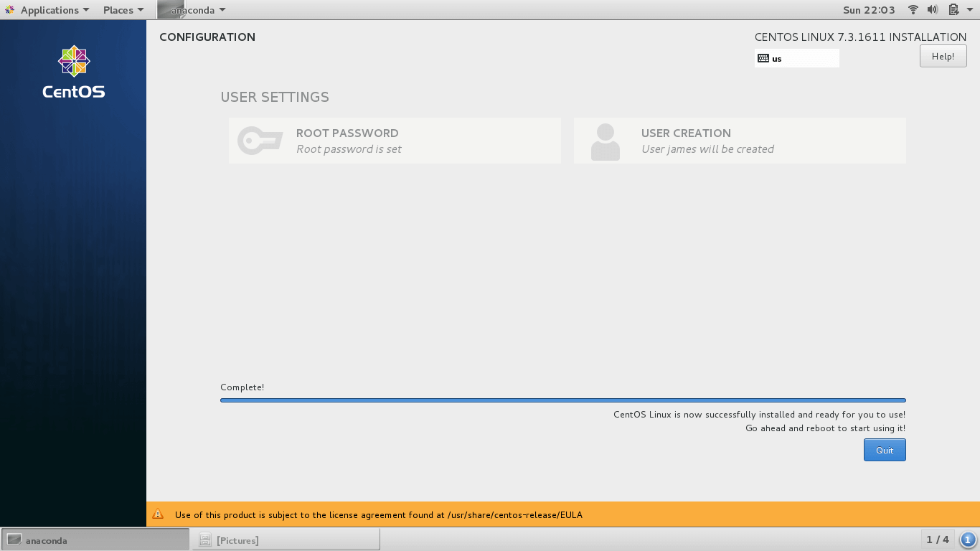Open the User Creation settings
Viewport: 980px width, 551px height.
coord(740,141)
